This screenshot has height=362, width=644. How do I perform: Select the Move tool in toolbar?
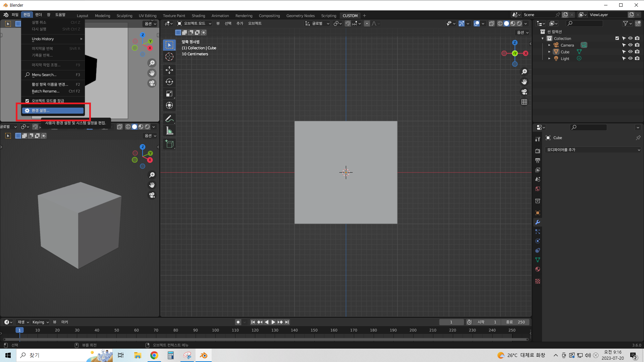169,70
